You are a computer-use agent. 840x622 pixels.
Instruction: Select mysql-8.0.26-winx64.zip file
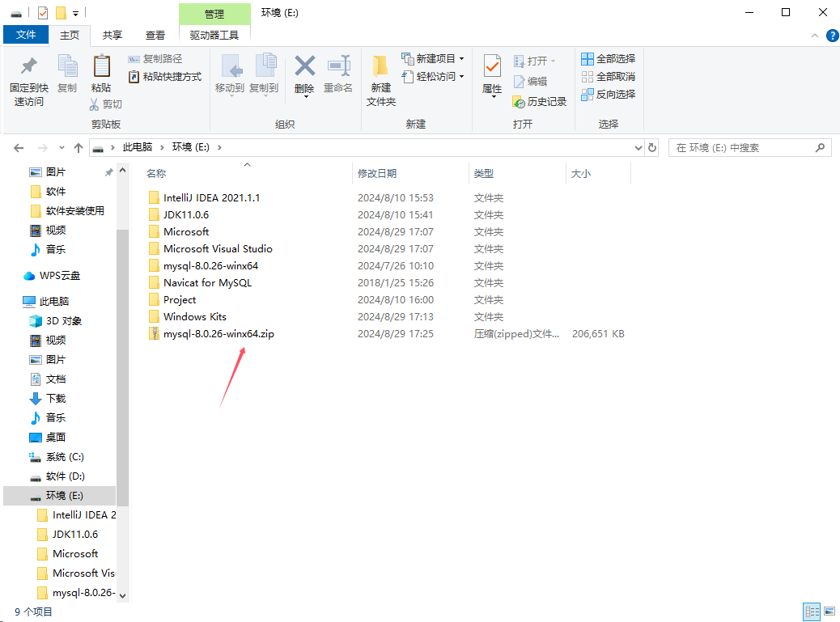(218, 334)
